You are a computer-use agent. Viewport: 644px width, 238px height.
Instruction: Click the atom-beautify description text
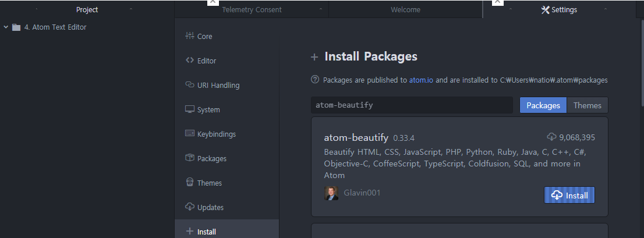click(455, 164)
